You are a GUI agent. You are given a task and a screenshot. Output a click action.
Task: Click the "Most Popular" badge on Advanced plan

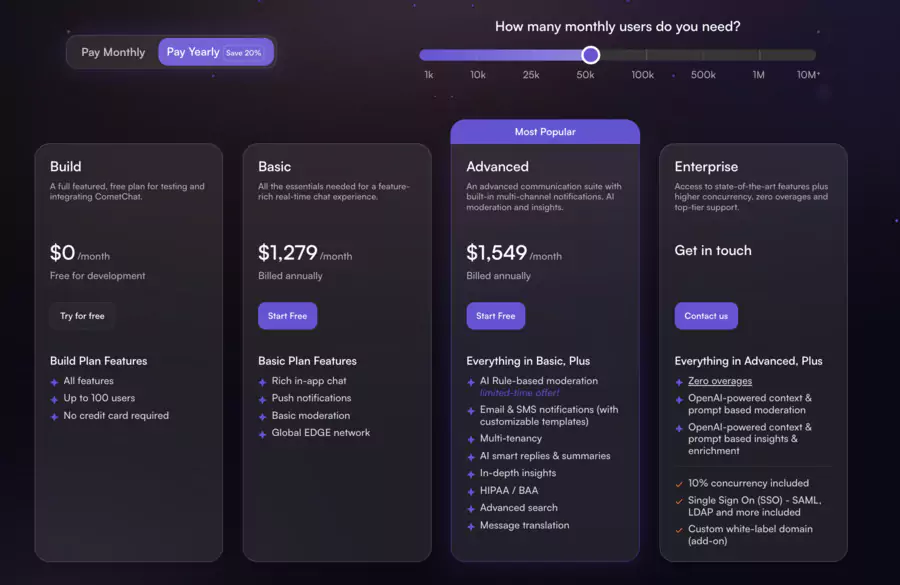[x=545, y=131]
